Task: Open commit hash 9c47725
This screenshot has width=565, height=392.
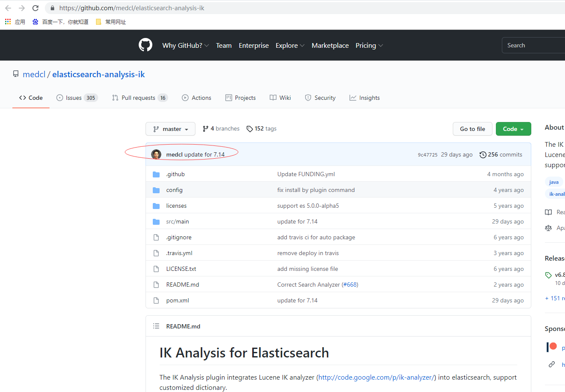Action: pyautogui.click(x=428, y=155)
